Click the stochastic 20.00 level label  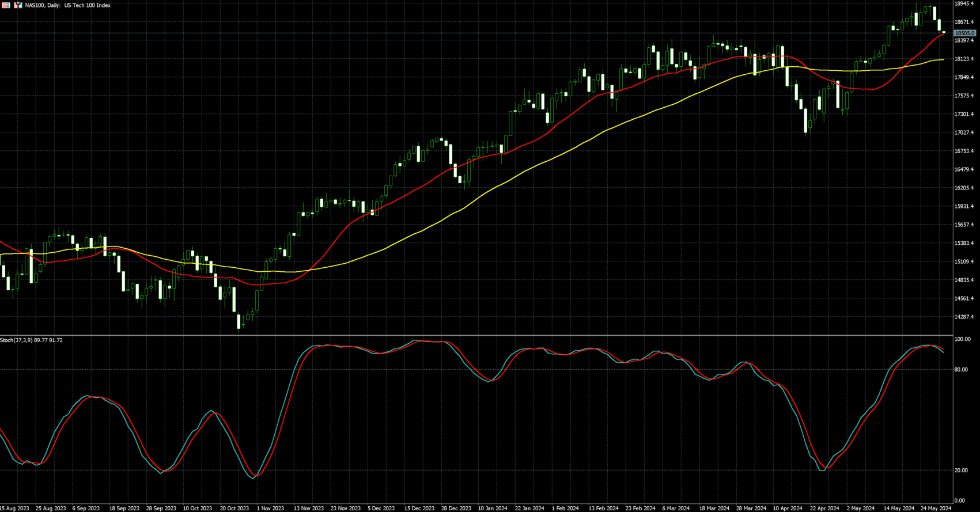click(961, 471)
